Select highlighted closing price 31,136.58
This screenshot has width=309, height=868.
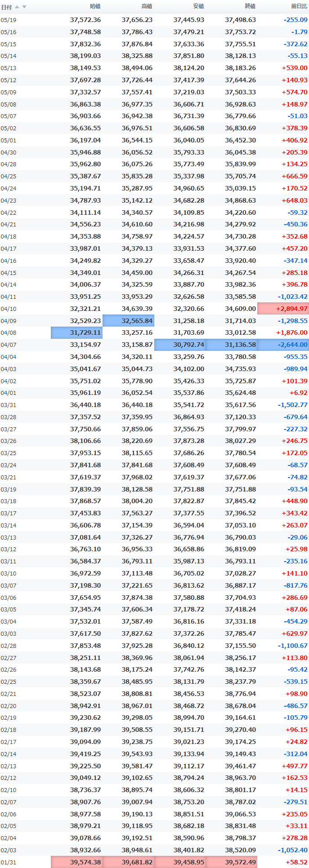[232, 345]
